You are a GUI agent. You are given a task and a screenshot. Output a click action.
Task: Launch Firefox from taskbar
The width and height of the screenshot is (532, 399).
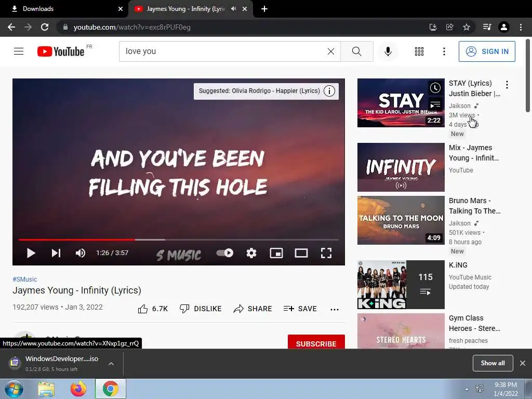click(x=78, y=389)
